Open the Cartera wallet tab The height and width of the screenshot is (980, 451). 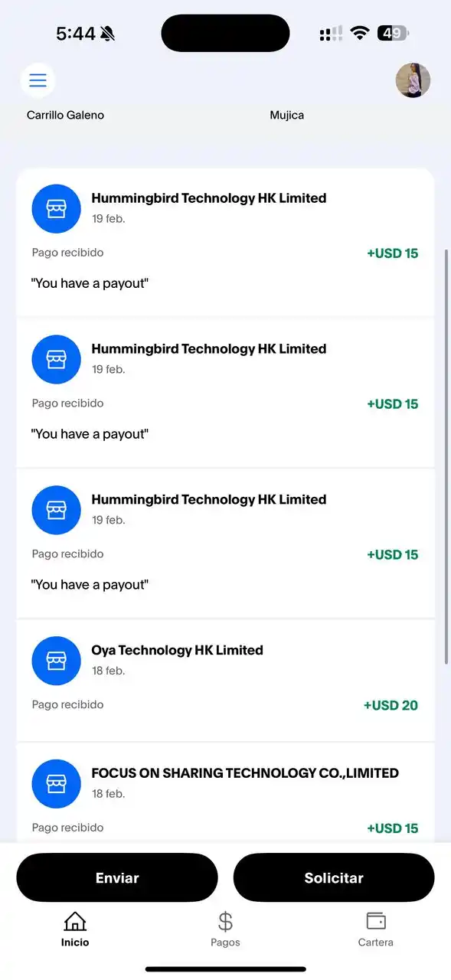coord(376,929)
